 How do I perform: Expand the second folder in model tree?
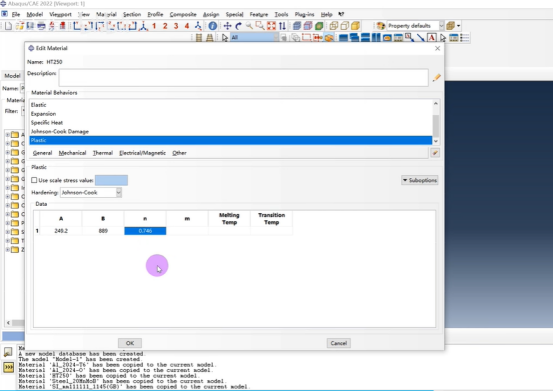pyautogui.click(x=7, y=144)
